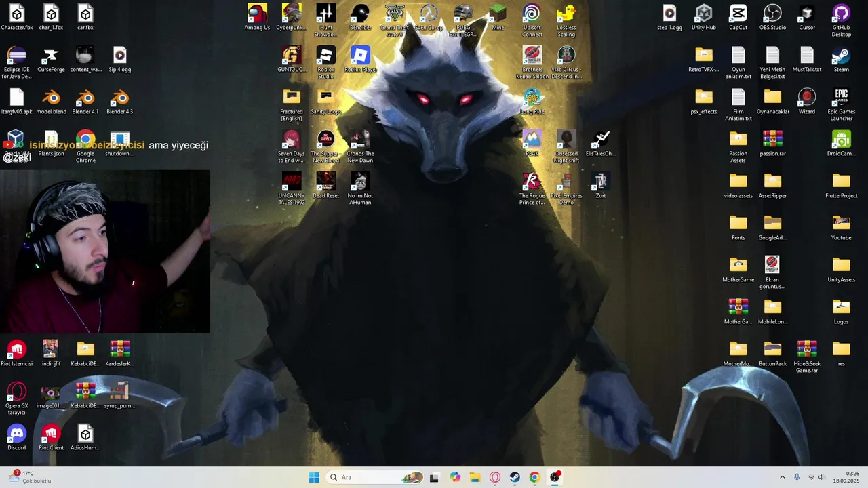This screenshot has height=488, width=868.
Task: Open Opera GX tarayıcı shortcut
Action: coord(16,399)
